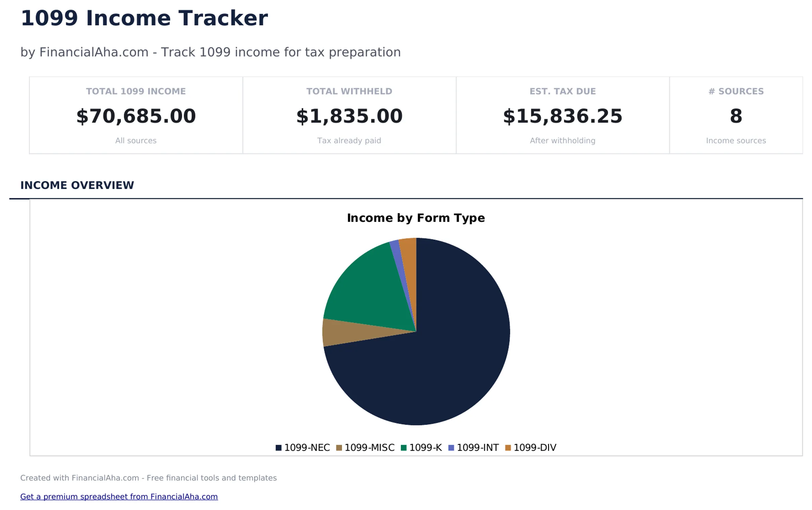Select the EST. TAX DUE summary card
This screenshot has width=812, height=510.
(x=563, y=116)
